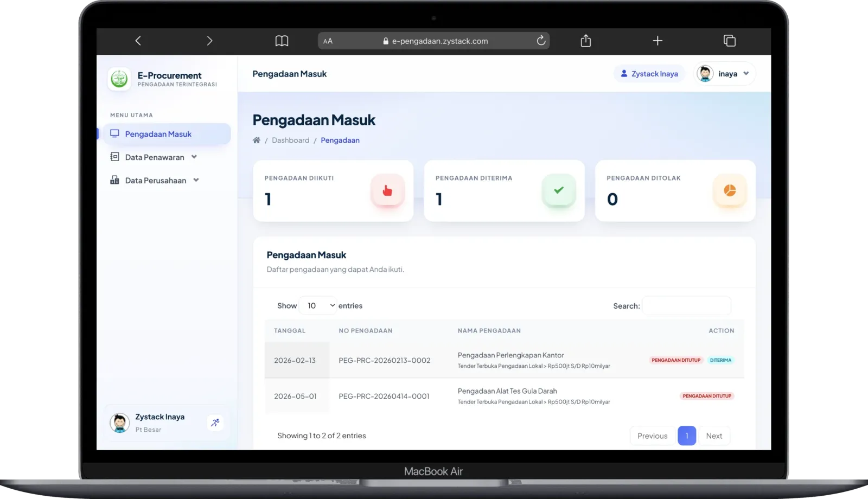Click Pengadaan Ditutup badge for Alat Tes Gula Darah
This screenshot has width=868, height=499.
click(707, 396)
